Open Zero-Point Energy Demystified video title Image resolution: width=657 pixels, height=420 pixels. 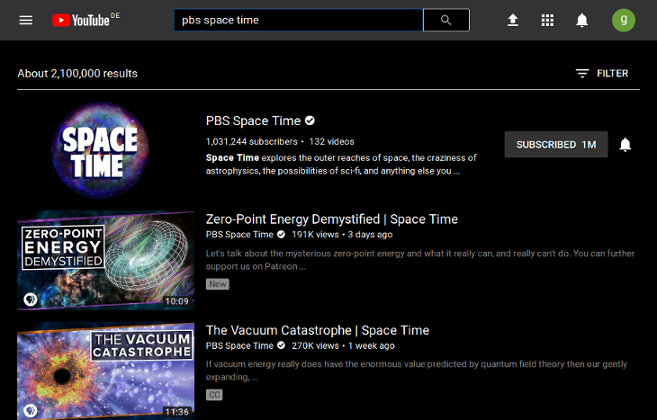331,219
